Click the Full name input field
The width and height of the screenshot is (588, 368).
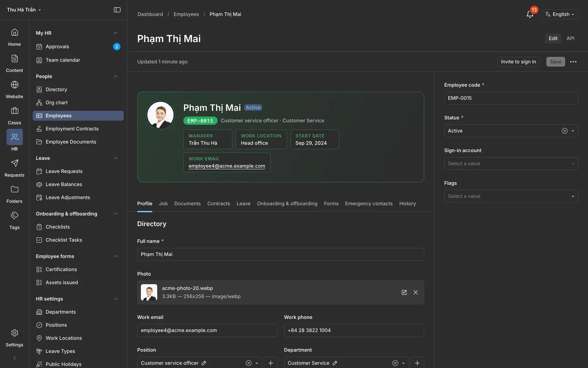pos(280,255)
